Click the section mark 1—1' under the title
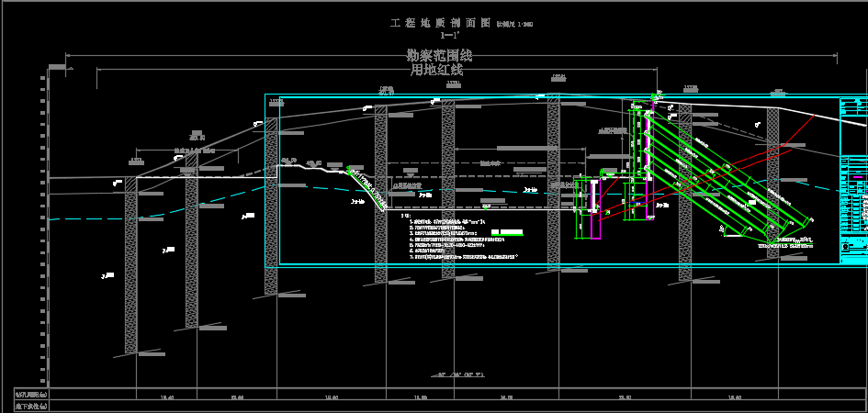 click(x=449, y=36)
